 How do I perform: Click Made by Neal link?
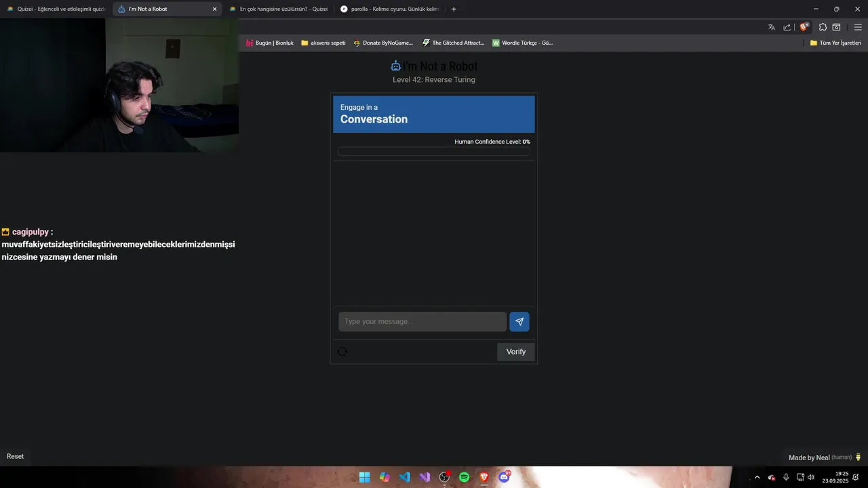809,457
